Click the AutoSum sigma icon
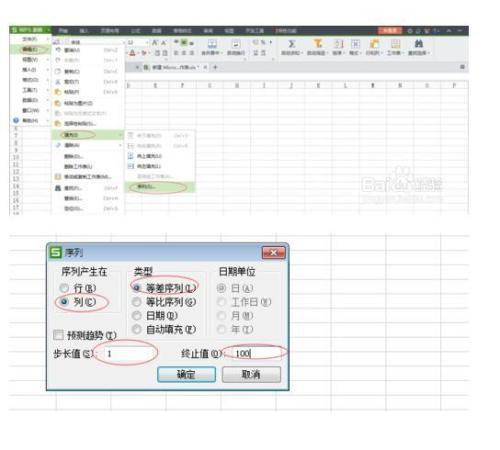 291,44
